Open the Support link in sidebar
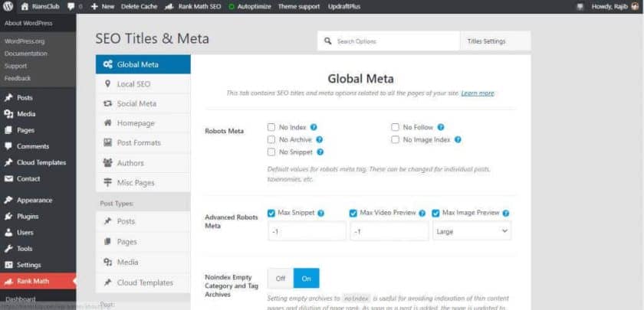 click(x=15, y=66)
